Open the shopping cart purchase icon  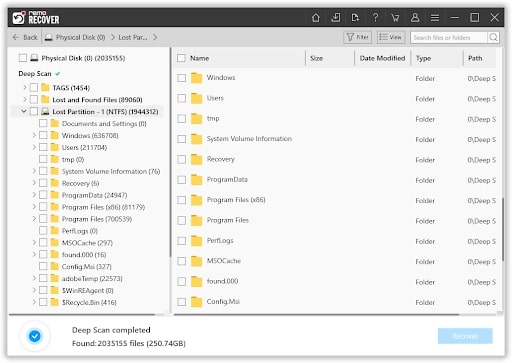[x=395, y=17]
